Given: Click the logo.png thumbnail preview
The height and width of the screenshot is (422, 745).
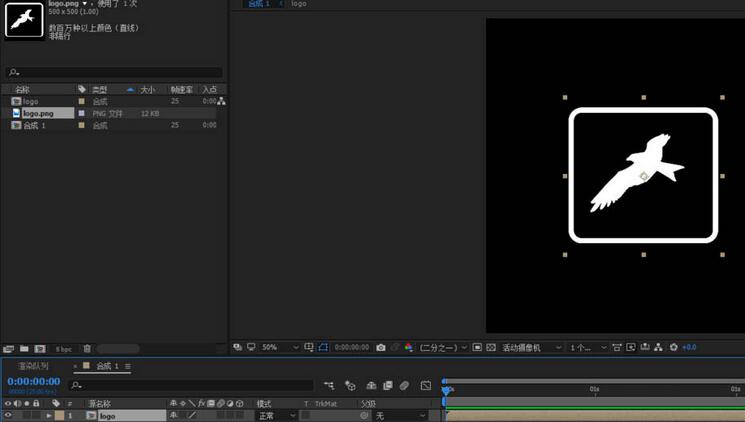Looking at the screenshot, I should point(23,19).
